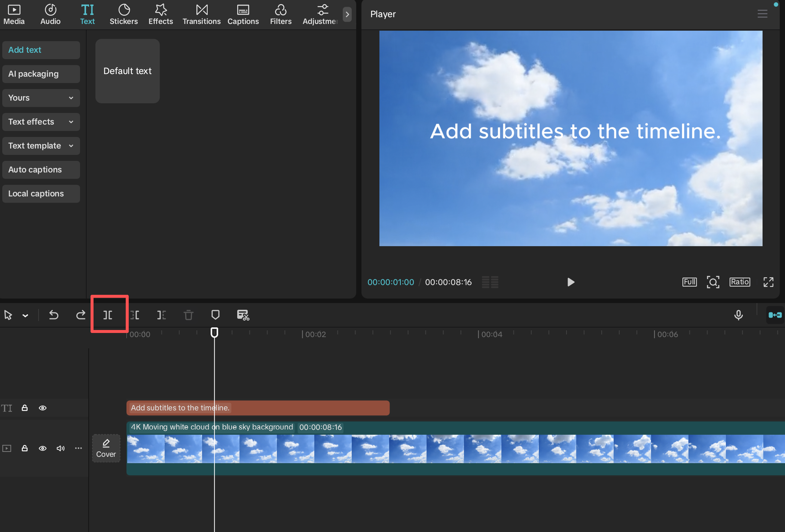Open the Media panel
The height and width of the screenshot is (532, 785).
13,14
